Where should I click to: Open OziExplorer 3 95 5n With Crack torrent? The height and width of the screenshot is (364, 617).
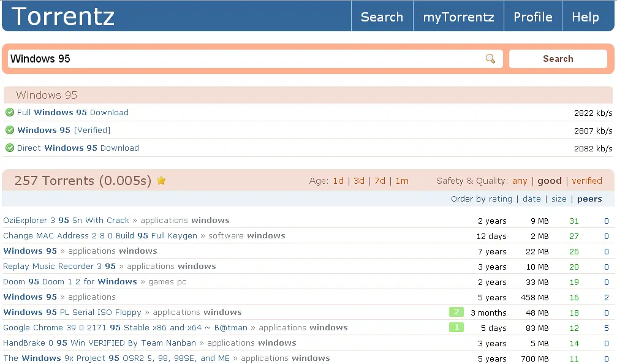pos(66,221)
